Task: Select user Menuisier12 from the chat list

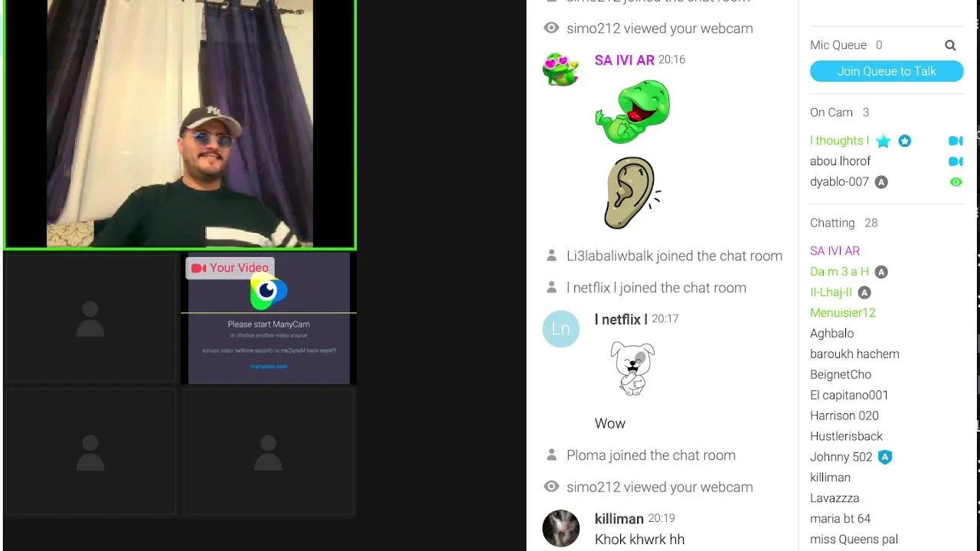Action: click(x=842, y=313)
